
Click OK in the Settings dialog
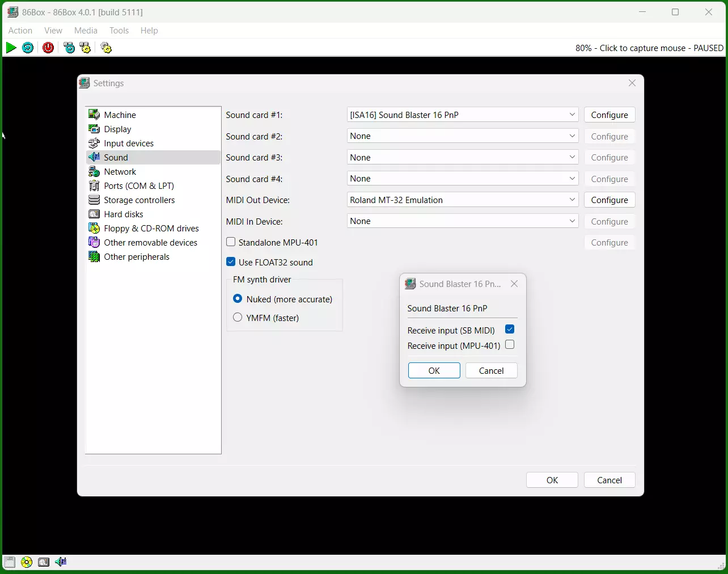[552, 480]
